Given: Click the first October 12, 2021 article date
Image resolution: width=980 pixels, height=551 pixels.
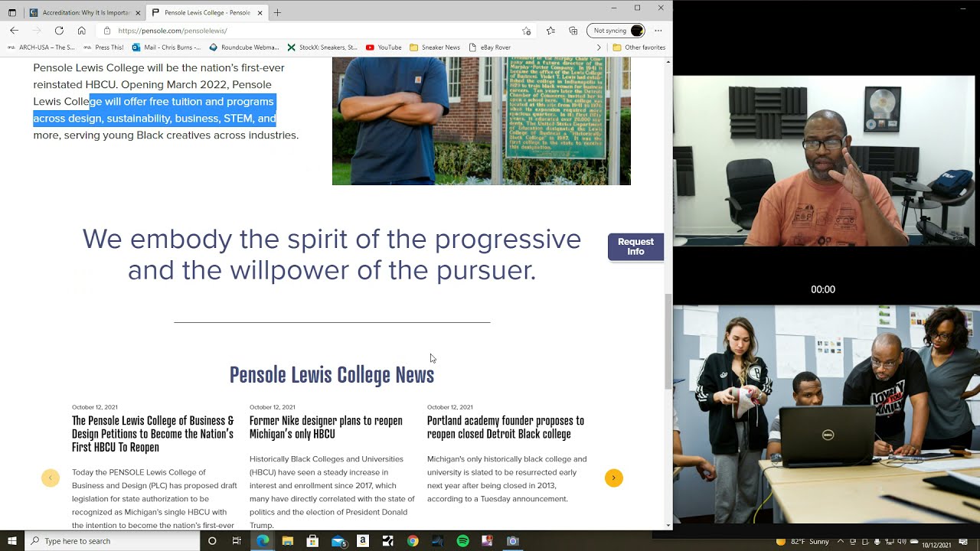Looking at the screenshot, I should click(95, 407).
